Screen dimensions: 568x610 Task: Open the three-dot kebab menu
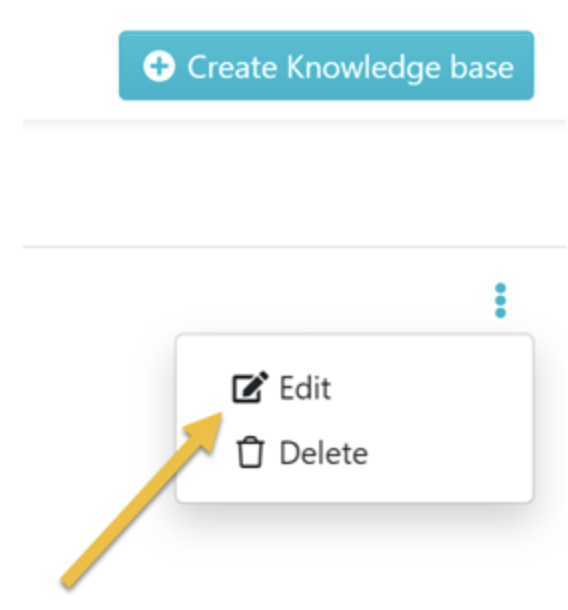click(x=500, y=300)
